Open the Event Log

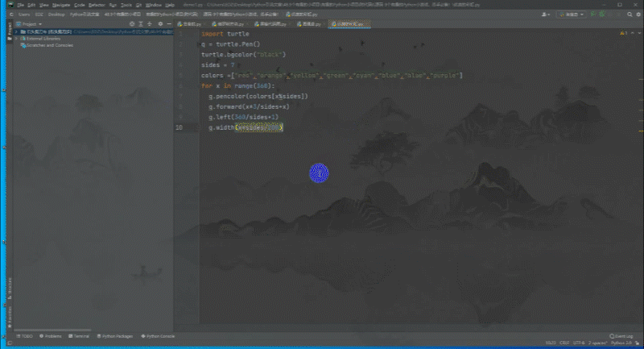(621, 336)
